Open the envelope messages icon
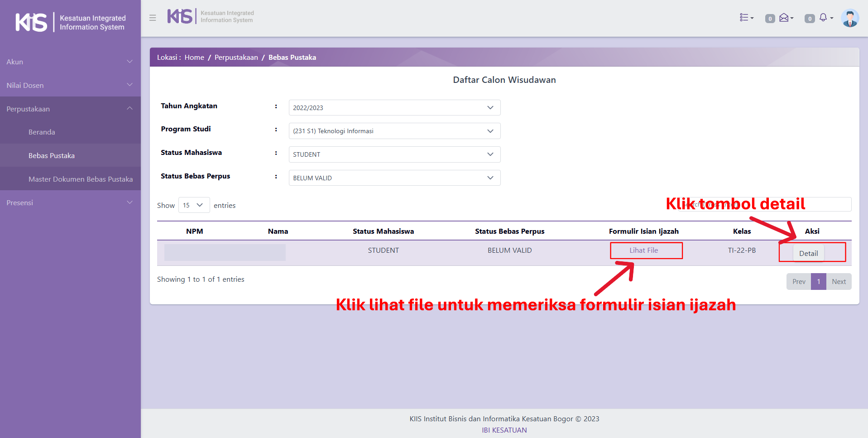The image size is (868, 438). (785, 18)
